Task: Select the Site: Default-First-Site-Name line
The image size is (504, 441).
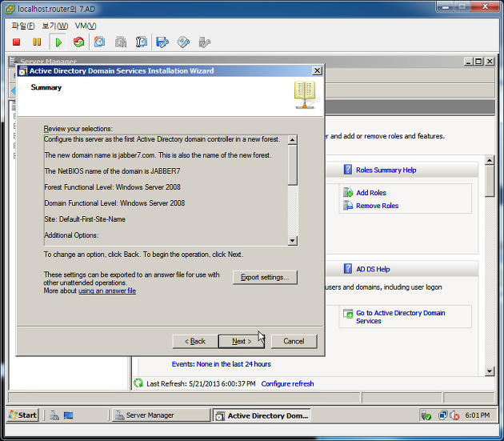Action: (x=85, y=219)
